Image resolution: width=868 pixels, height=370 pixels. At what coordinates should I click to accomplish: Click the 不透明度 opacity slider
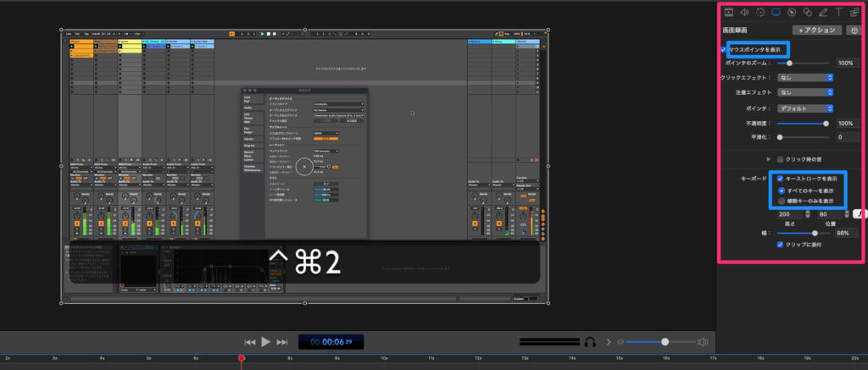click(801, 124)
